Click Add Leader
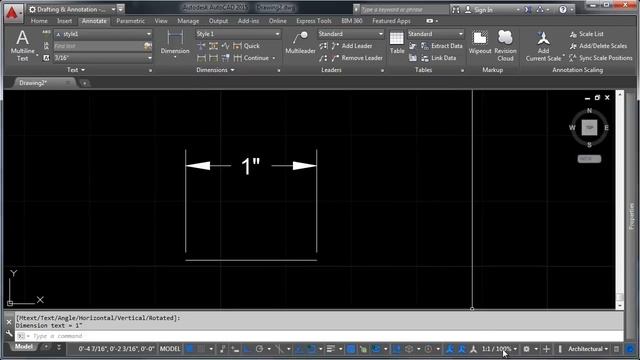 [352, 46]
